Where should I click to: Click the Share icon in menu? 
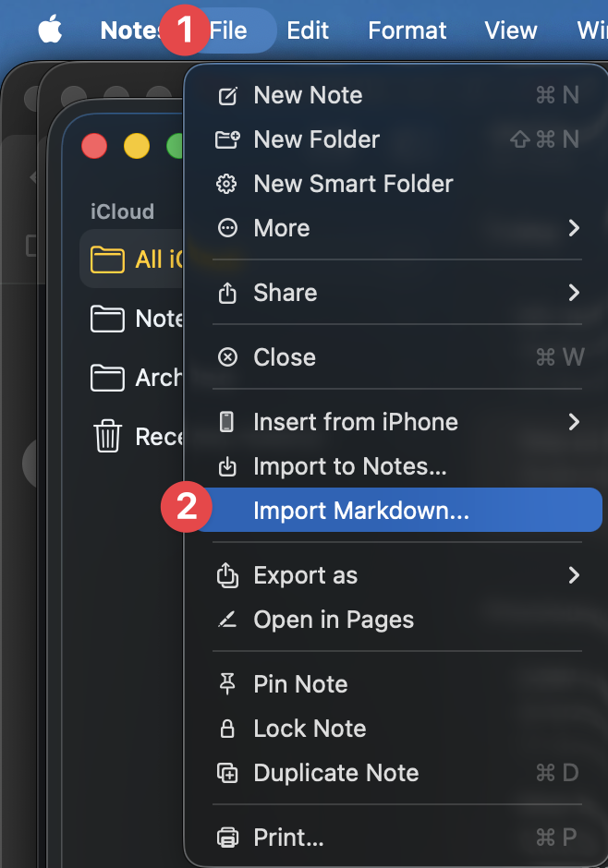[226, 293]
